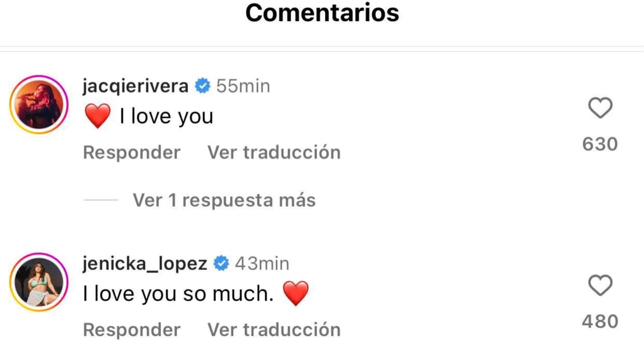
Task: Click jacqierivera's verified badge
Action: (x=202, y=85)
